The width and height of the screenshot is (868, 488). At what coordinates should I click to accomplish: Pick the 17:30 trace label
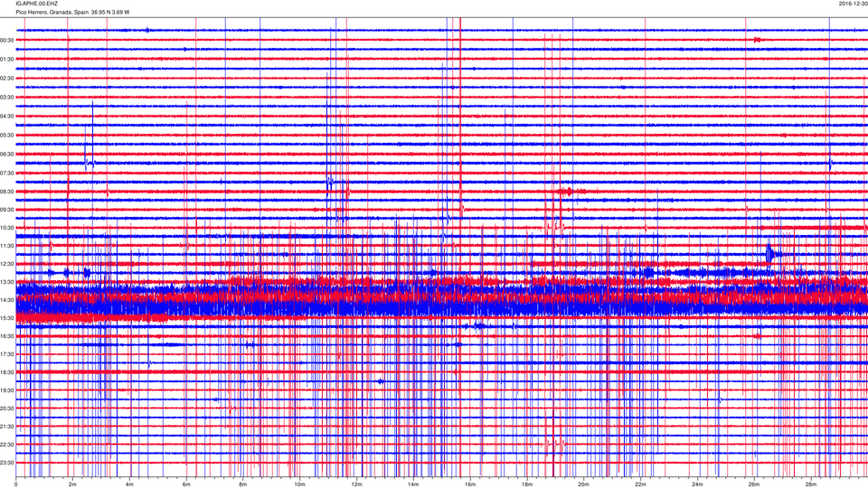[x=7, y=354]
